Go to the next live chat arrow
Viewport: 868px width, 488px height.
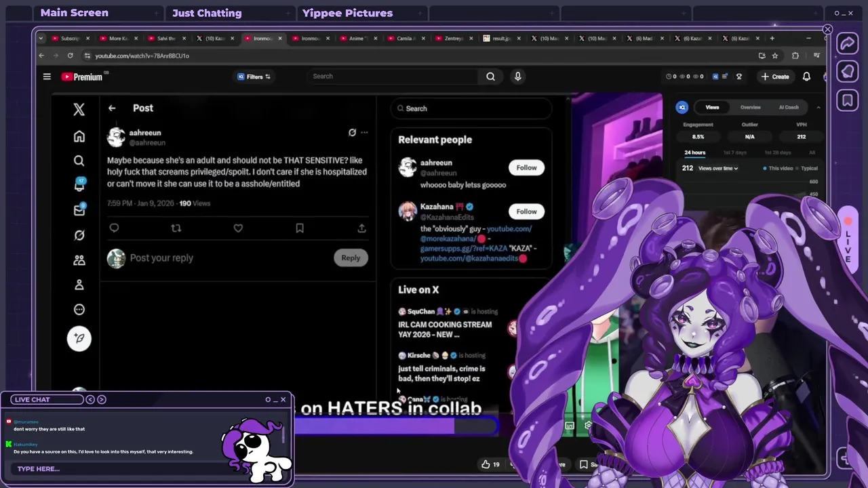[102, 399]
